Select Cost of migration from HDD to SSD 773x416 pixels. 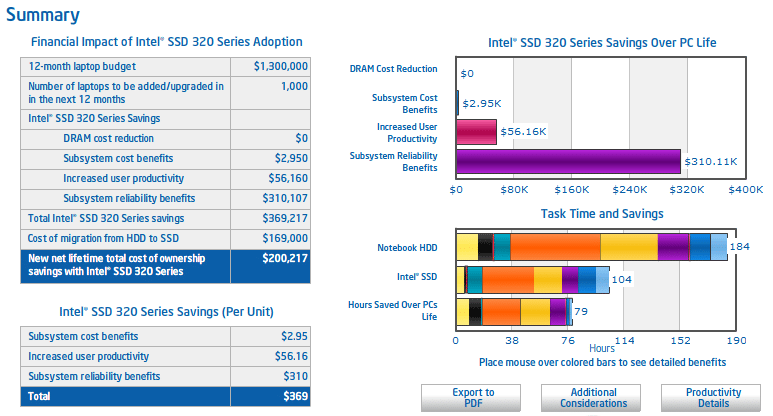tap(103, 239)
